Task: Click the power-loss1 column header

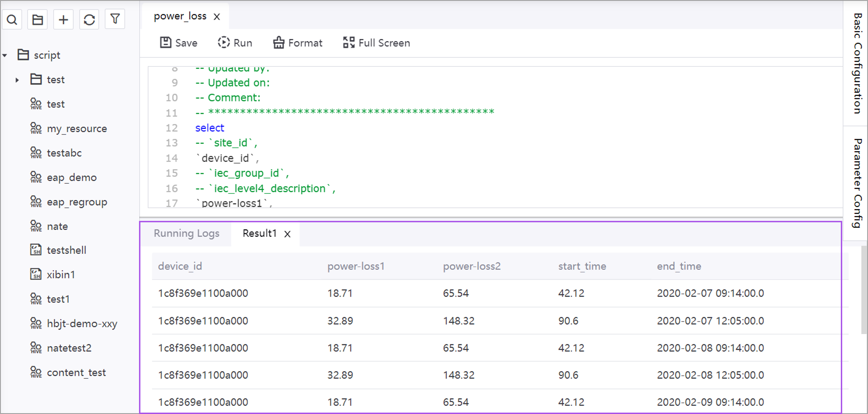Action: pos(356,266)
